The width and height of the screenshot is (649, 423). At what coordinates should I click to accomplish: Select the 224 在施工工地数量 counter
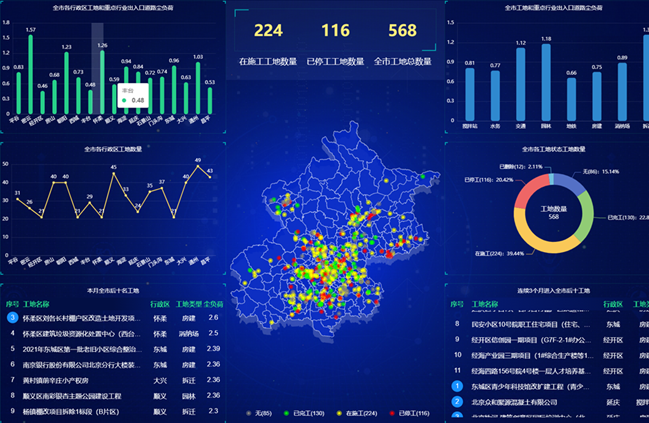268,31
